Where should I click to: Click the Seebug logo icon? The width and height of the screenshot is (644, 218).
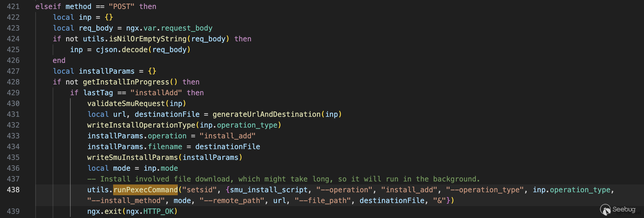tap(605, 209)
